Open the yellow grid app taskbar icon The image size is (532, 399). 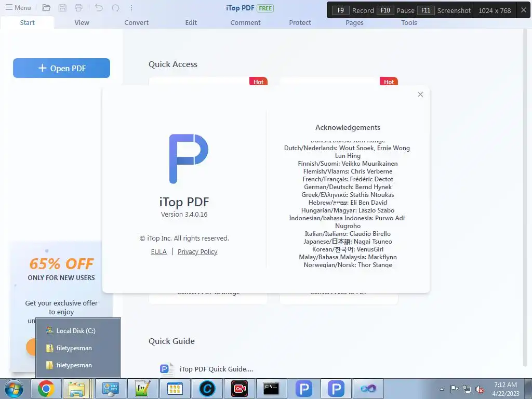175,389
